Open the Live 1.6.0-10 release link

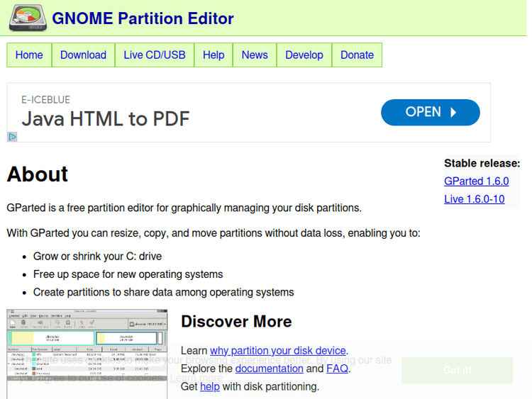474,199
